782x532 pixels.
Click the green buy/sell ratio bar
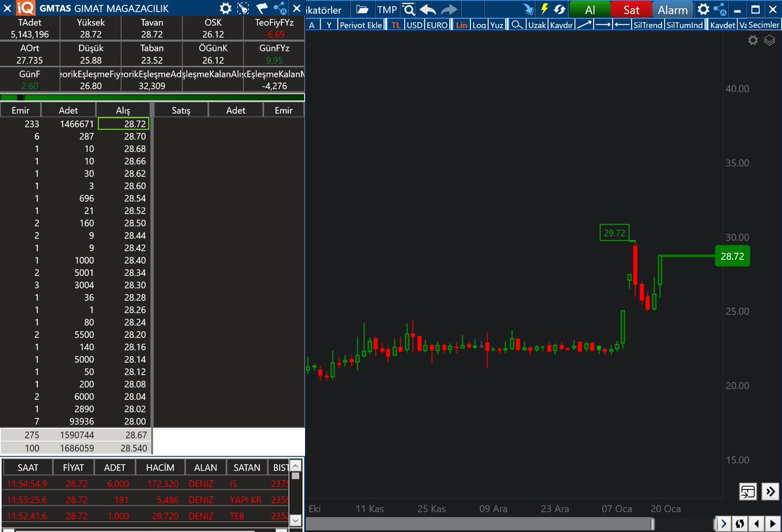point(152,98)
